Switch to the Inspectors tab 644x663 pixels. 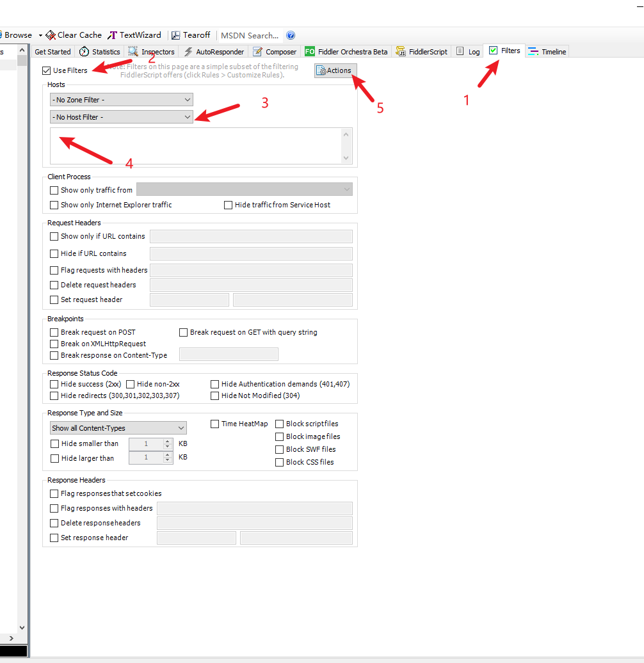[151, 52]
